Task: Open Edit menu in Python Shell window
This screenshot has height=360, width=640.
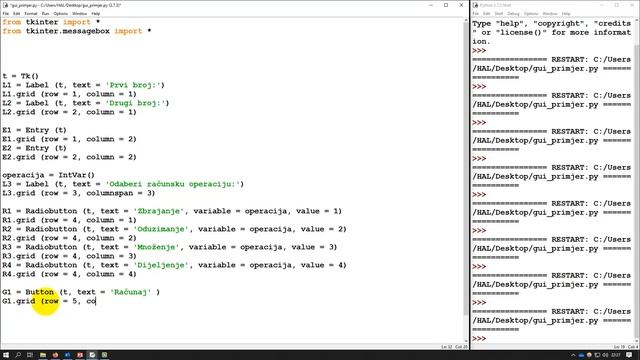Action: (x=487, y=13)
